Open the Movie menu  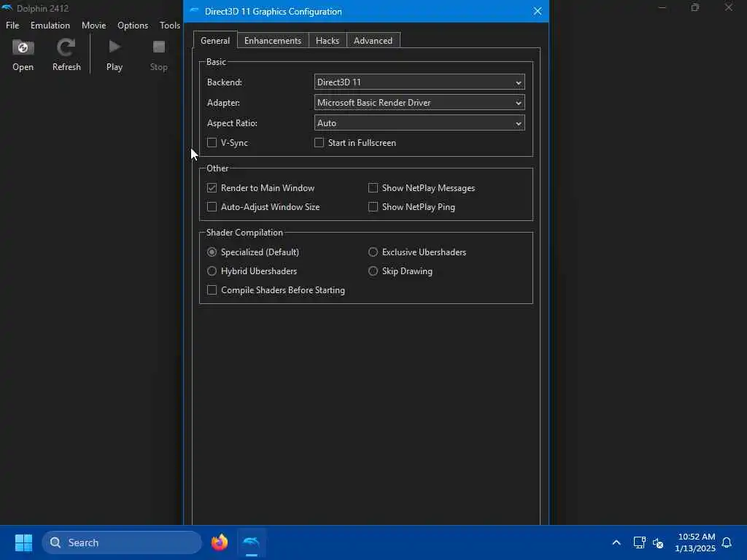(x=94, y=26)
